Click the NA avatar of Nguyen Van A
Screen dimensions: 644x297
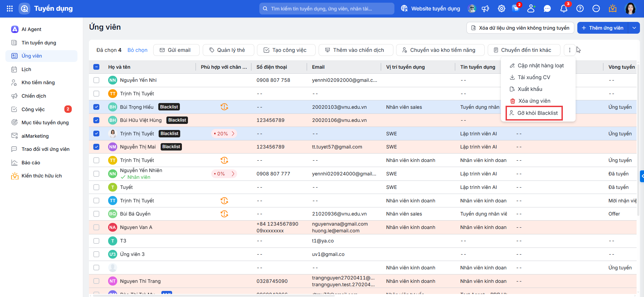[x=112, y=227]
